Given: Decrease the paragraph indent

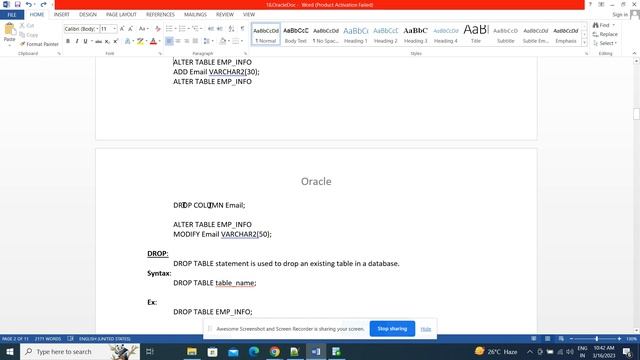Looking at the screenshot, I should click(211, 29).
